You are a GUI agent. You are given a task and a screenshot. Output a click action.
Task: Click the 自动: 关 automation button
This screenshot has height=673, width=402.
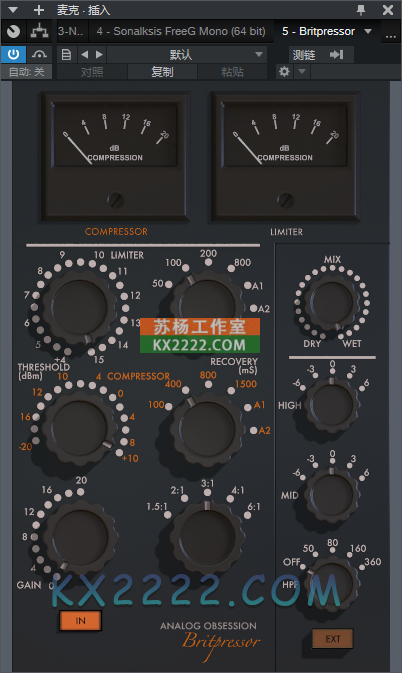coord(27,72)
